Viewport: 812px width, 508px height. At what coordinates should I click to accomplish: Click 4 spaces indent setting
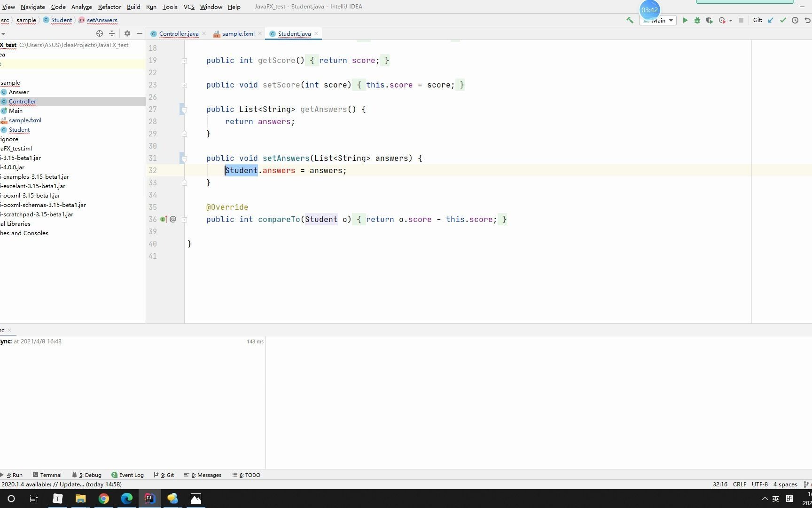[785, 484]
